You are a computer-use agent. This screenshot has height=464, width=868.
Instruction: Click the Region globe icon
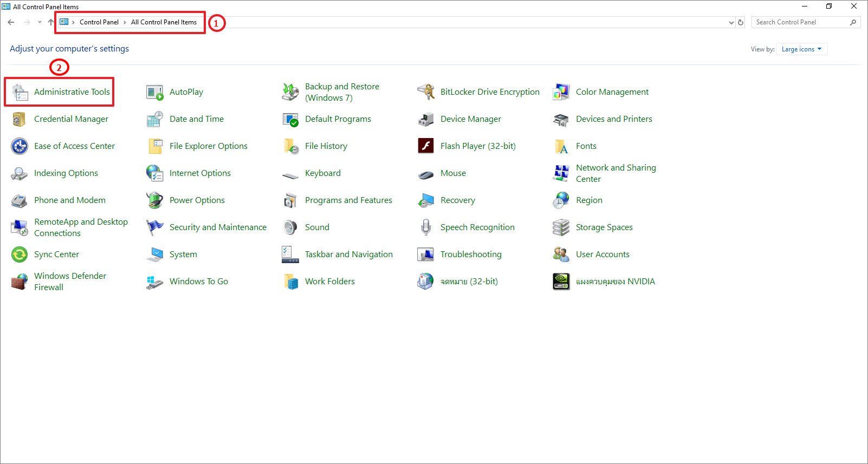561,200
